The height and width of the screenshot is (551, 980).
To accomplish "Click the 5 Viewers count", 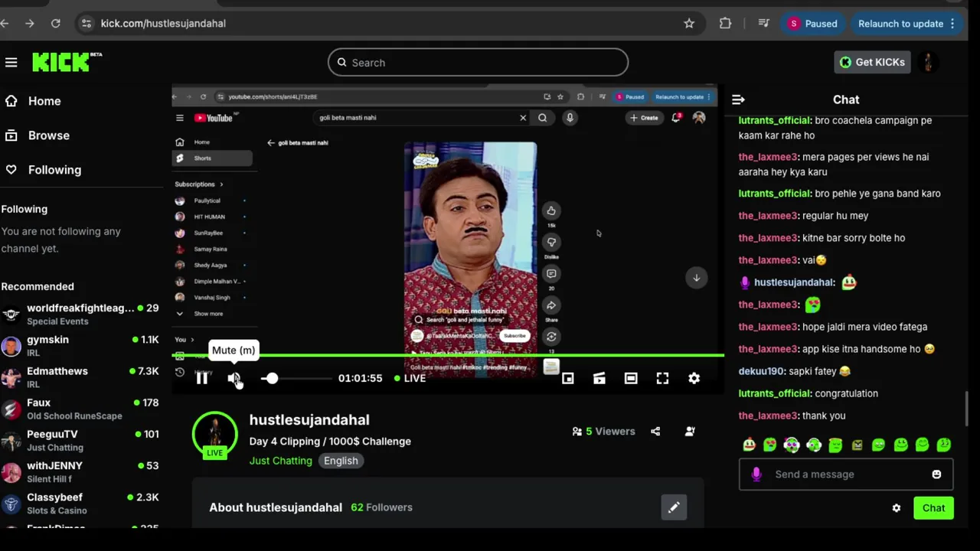I will coord(603,432).
